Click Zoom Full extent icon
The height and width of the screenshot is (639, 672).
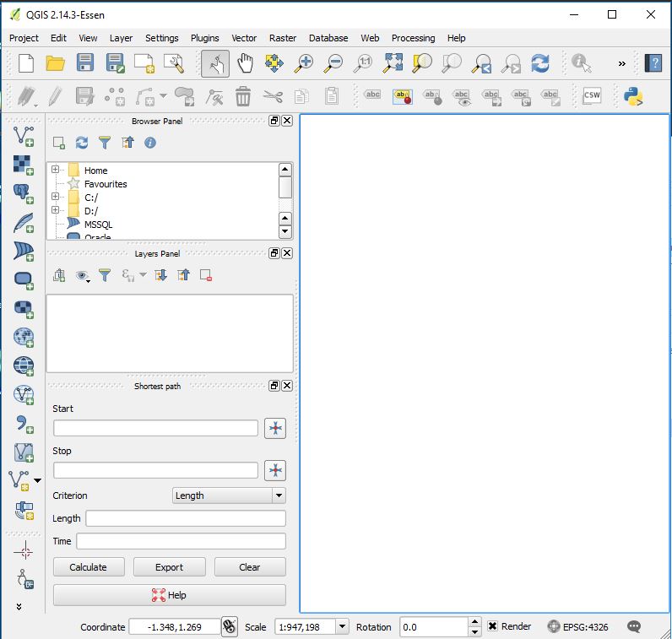coord(393,62)
